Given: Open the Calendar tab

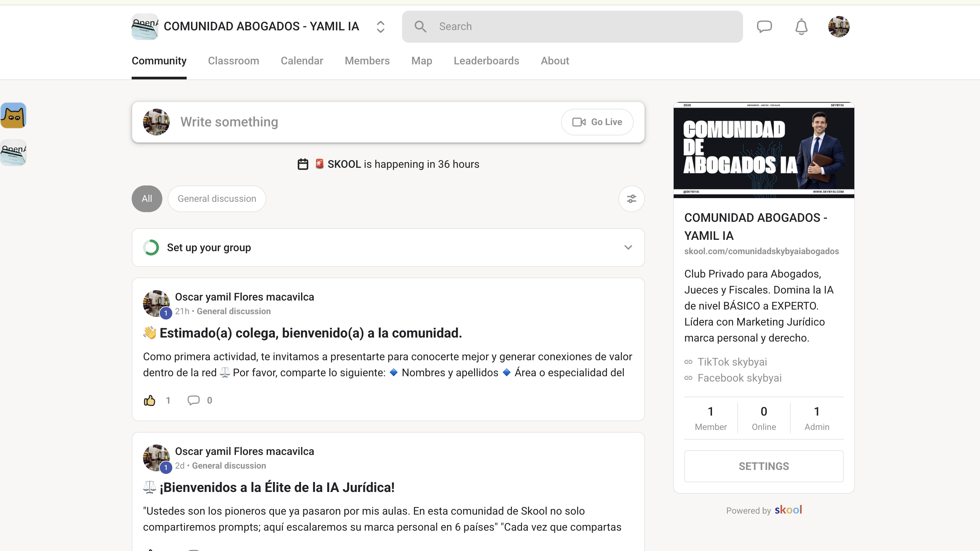Looking at the screenshot, I should coord(302,61).
